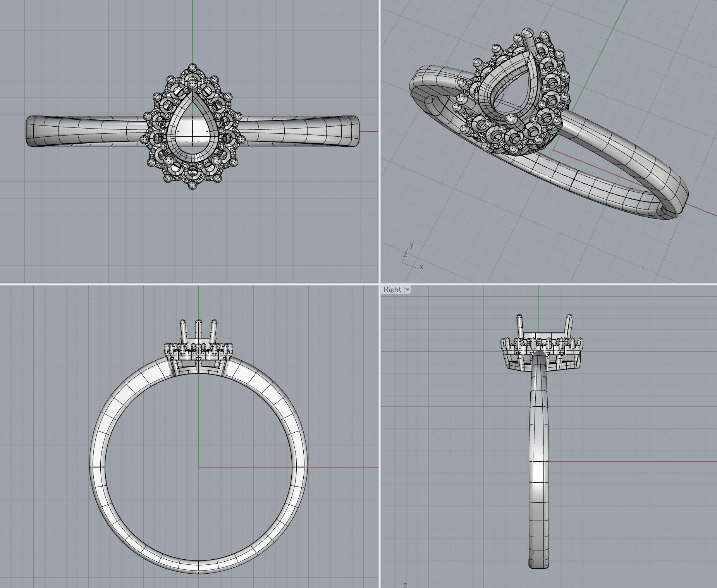Open the dropdown arrow beside the Right viewport title

[x=407, y=289]
